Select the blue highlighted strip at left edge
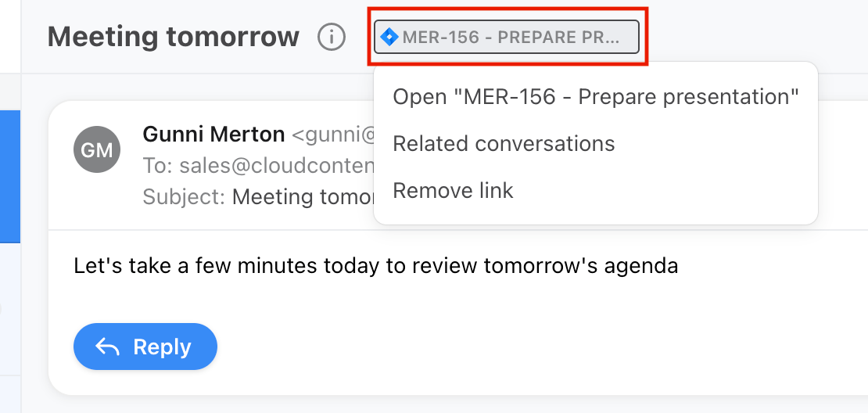 10,177
